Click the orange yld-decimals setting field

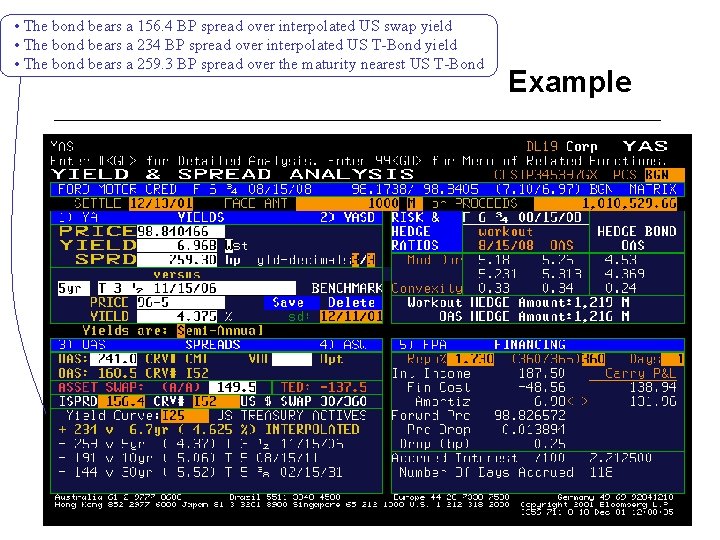click(x=364, y=260)
